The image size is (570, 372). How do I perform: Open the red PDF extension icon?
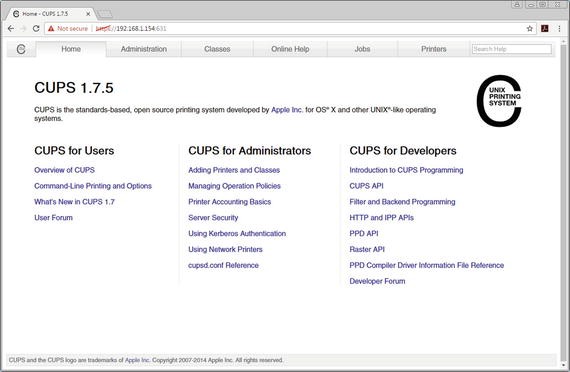click(545, 28)
